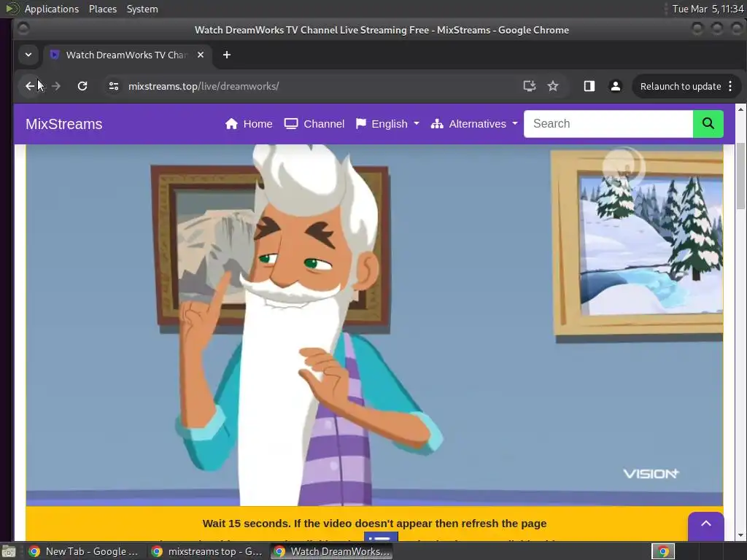
Task: Click the streaming video player
Action: [374, 325]
